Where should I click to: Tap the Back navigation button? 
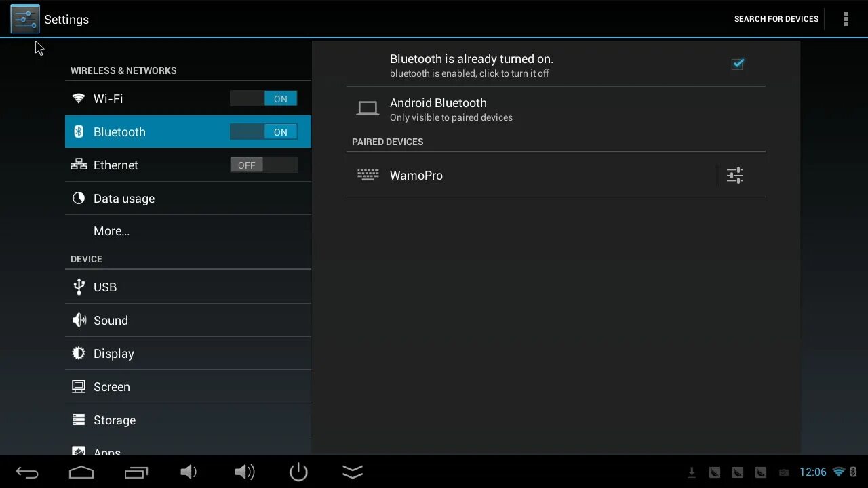coord(27,472)
